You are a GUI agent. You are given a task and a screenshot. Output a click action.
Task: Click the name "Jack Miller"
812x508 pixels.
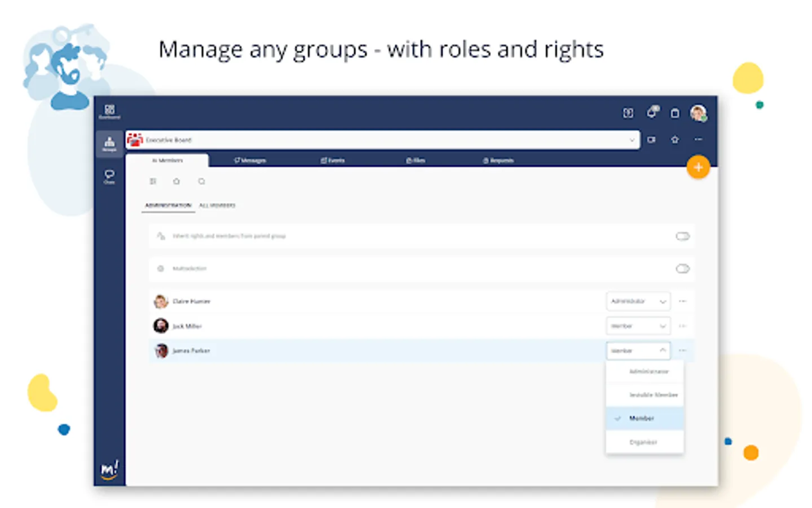(x=187, y=326)
